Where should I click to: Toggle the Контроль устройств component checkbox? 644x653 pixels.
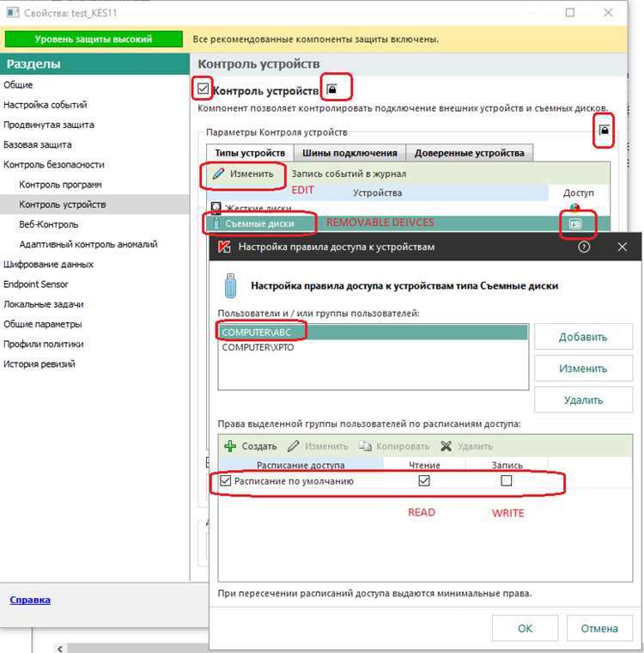pyautogui.click(x=203, y=88)
